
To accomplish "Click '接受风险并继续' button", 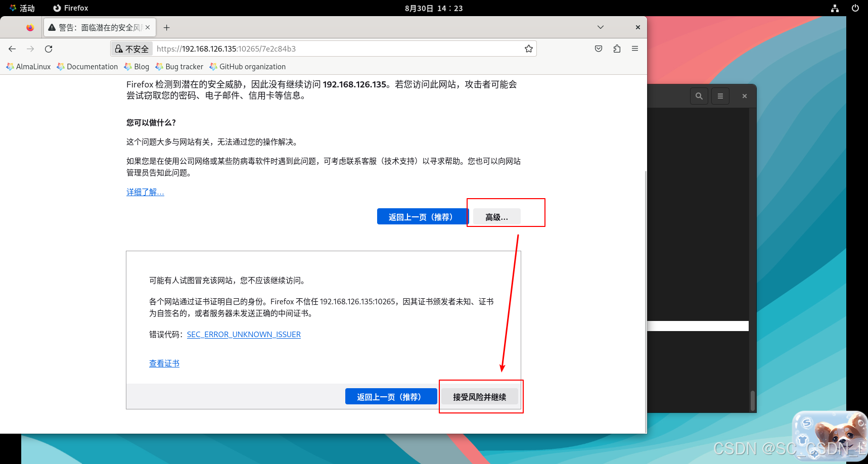I will click(480, 397).
